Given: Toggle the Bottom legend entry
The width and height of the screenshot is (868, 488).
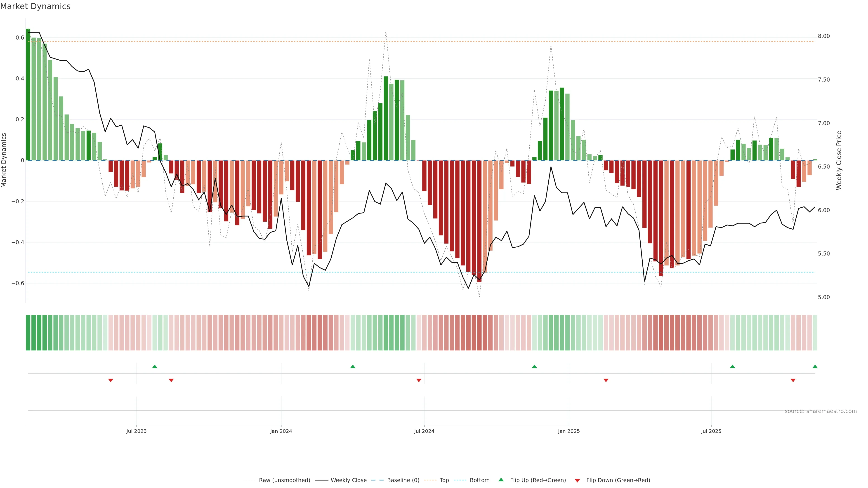Looking at the screenshot, I should [479, 480].
